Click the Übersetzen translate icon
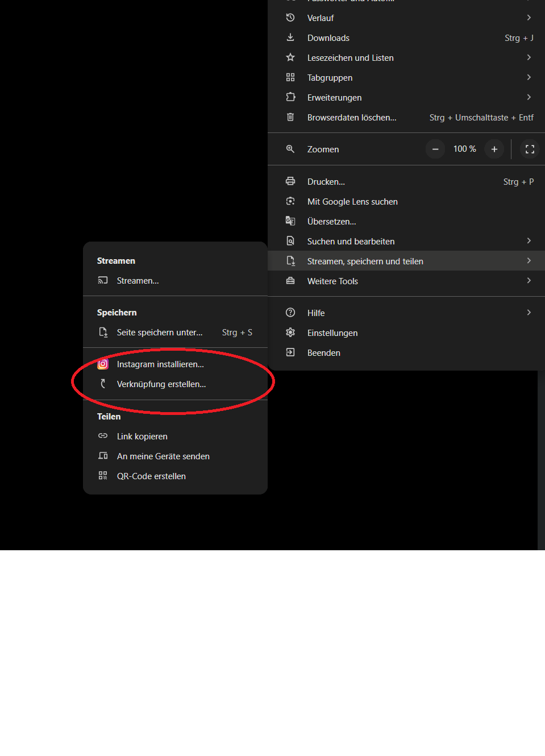This screenshot has width=545, height=756. point(290,221)
